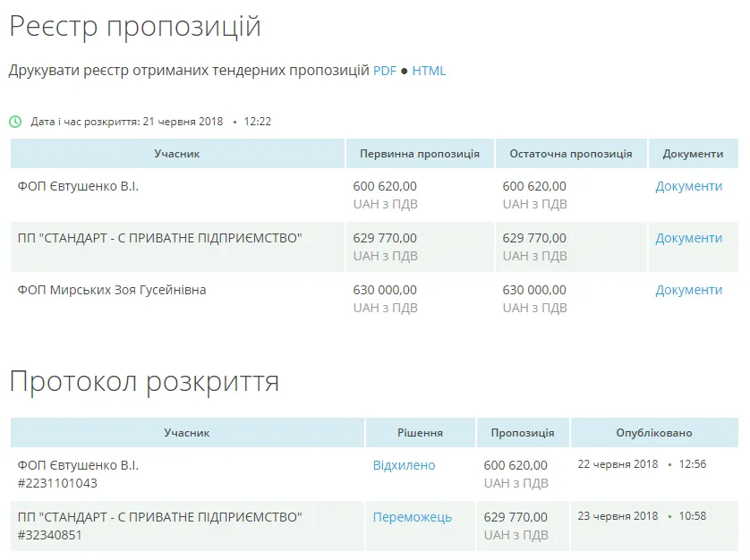Click the Переможець decision link
Screen dimensions: 750x560
pyautogui.click(x=413, y=517)
